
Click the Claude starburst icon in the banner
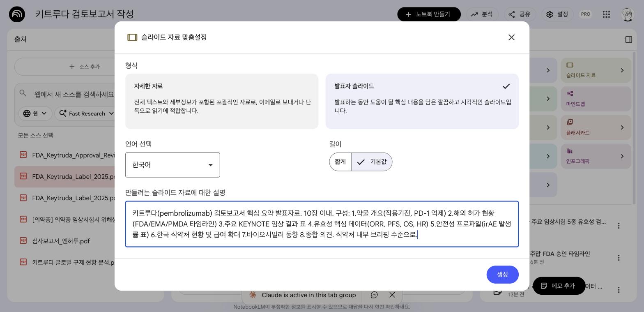253,295
